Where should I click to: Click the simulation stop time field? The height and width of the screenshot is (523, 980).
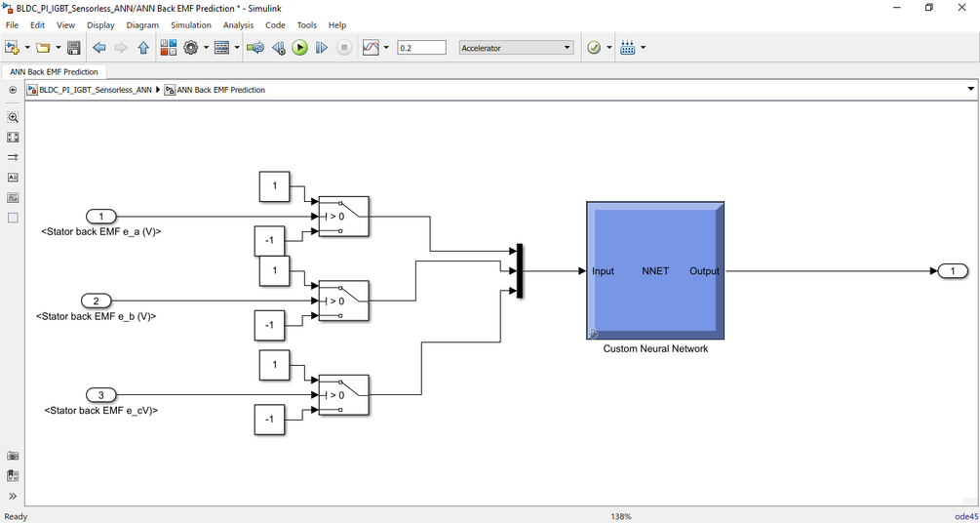[422, 48]
